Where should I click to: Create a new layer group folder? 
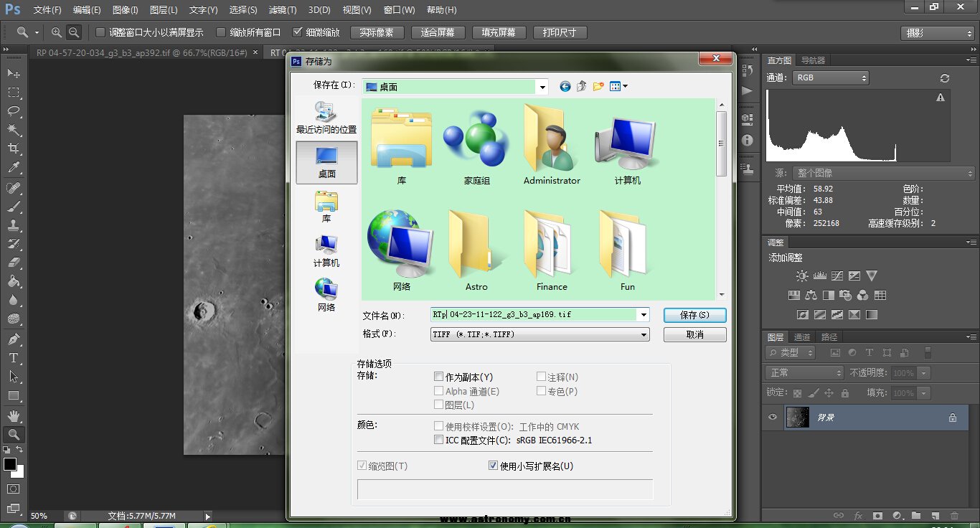click(916, 515)
